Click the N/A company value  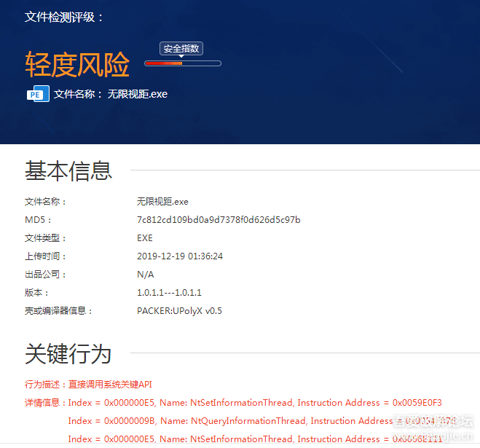click(146, 275)
